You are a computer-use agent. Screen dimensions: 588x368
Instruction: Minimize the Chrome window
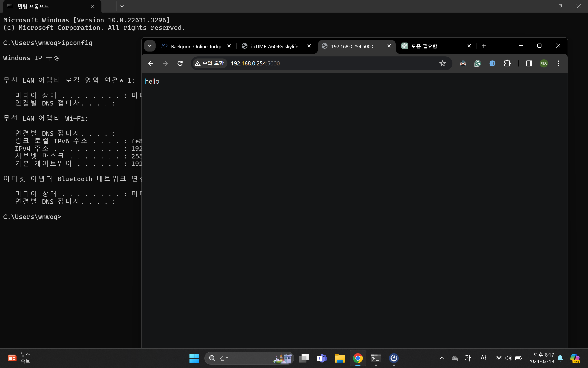[521, 46]
